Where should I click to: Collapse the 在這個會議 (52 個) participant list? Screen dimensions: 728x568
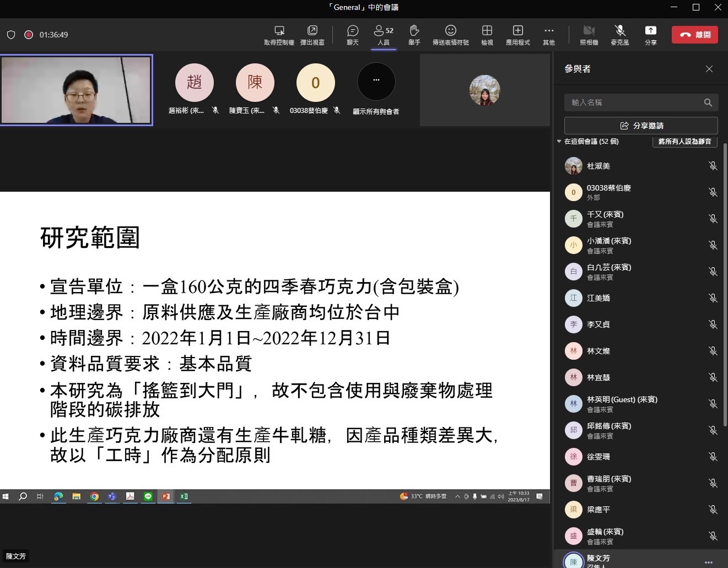coord(559,142)
